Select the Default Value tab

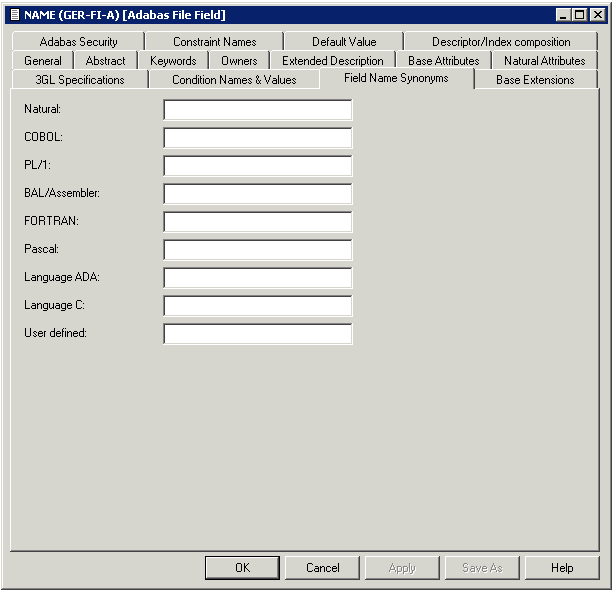343,42
